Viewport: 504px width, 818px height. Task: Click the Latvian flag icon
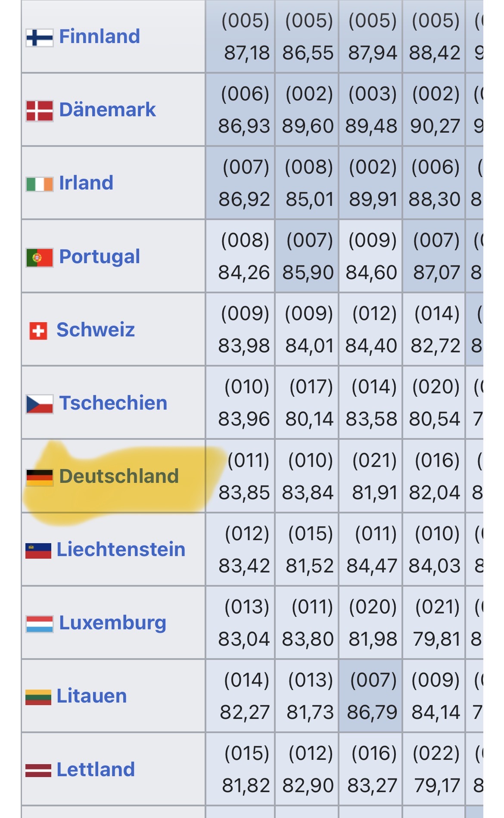[38, 770]
